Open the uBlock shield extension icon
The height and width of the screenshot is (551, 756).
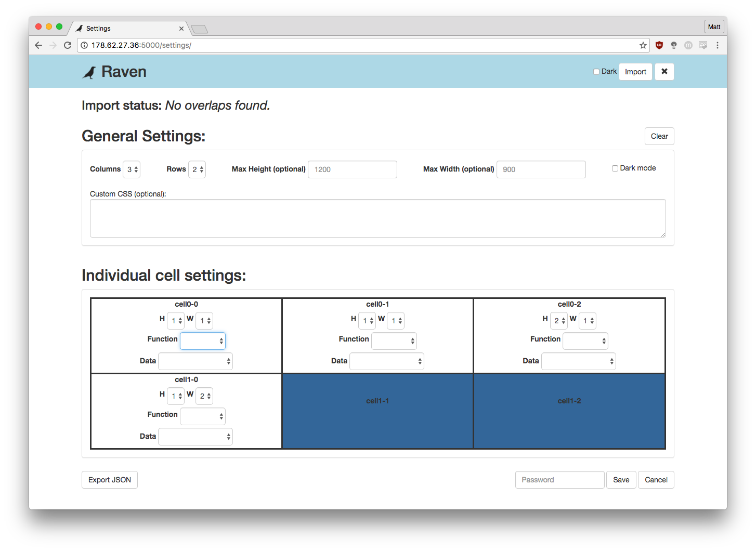coord(659,45)
